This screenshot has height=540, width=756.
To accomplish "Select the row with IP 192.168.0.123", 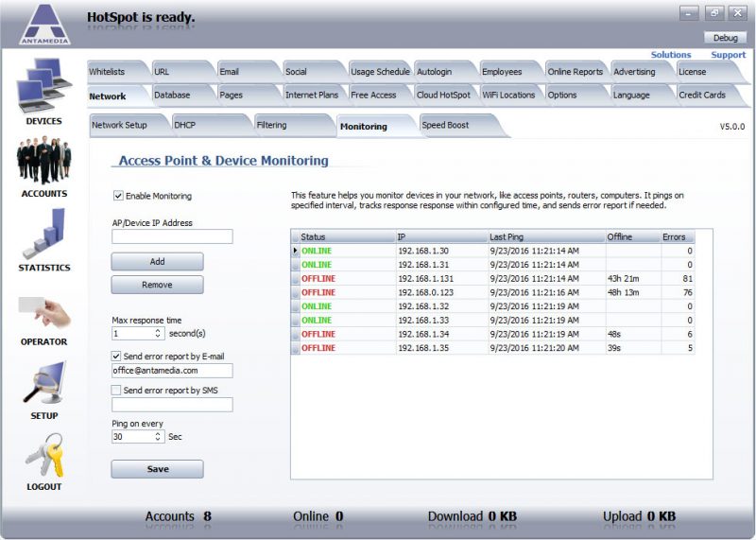I will [x=492, y=292].
